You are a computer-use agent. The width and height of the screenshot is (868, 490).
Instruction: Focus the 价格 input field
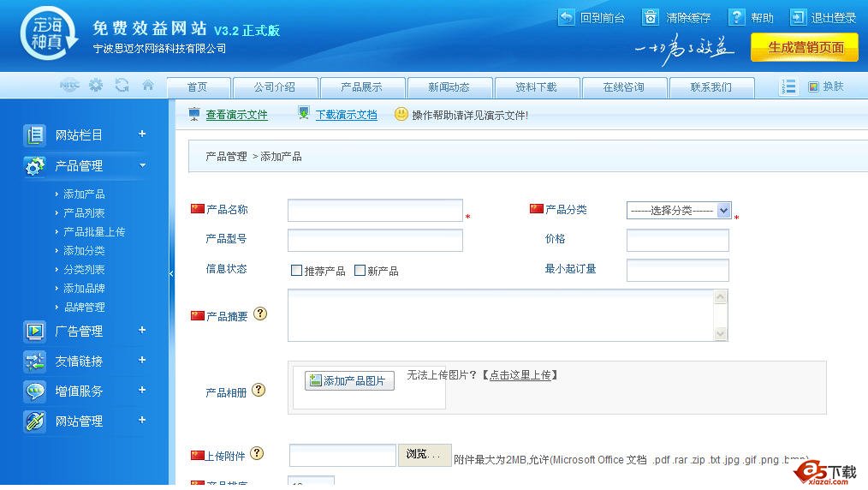(678, 241)
